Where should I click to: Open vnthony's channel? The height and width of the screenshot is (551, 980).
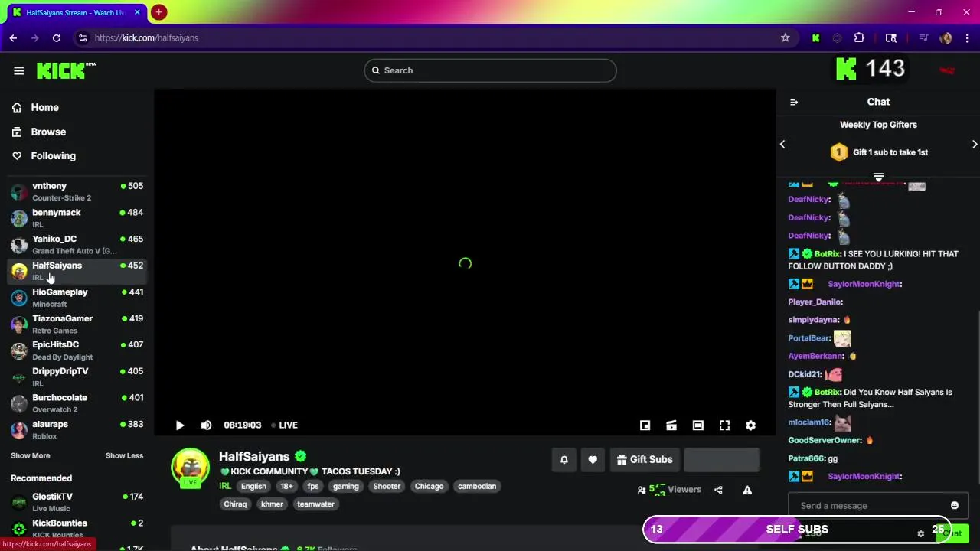pos(77,192)
